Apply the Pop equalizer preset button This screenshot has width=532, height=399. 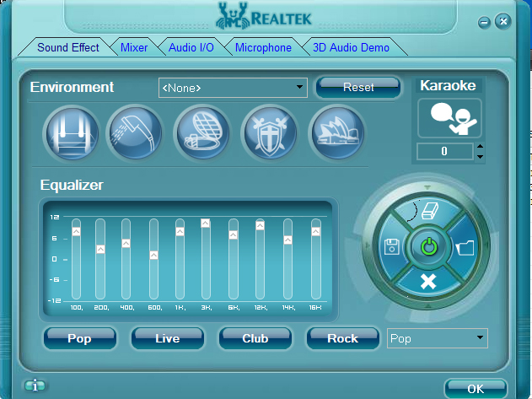click(80, 338)
